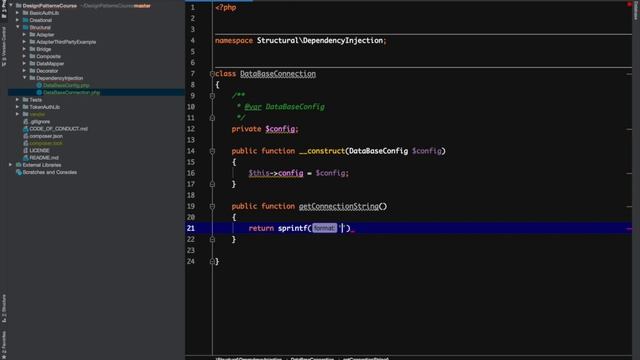Open the Version Control tool window tab

click(x=4, y=47)
